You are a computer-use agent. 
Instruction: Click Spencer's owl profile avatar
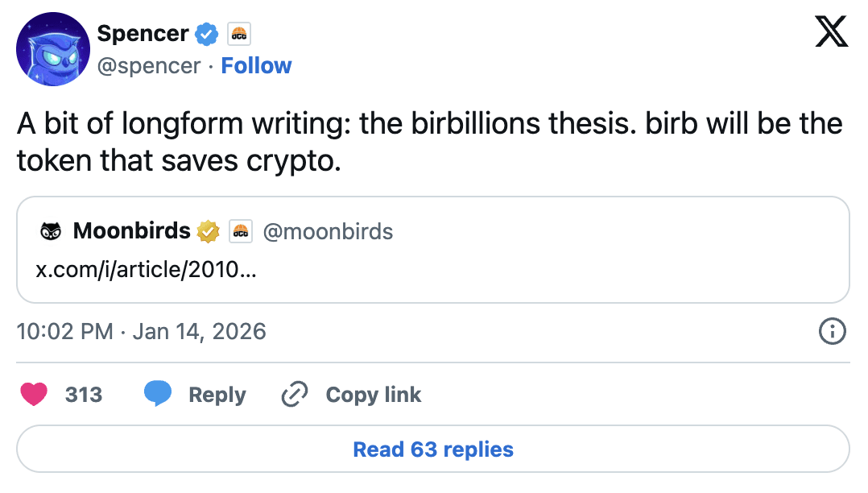[x=52, y=48]
